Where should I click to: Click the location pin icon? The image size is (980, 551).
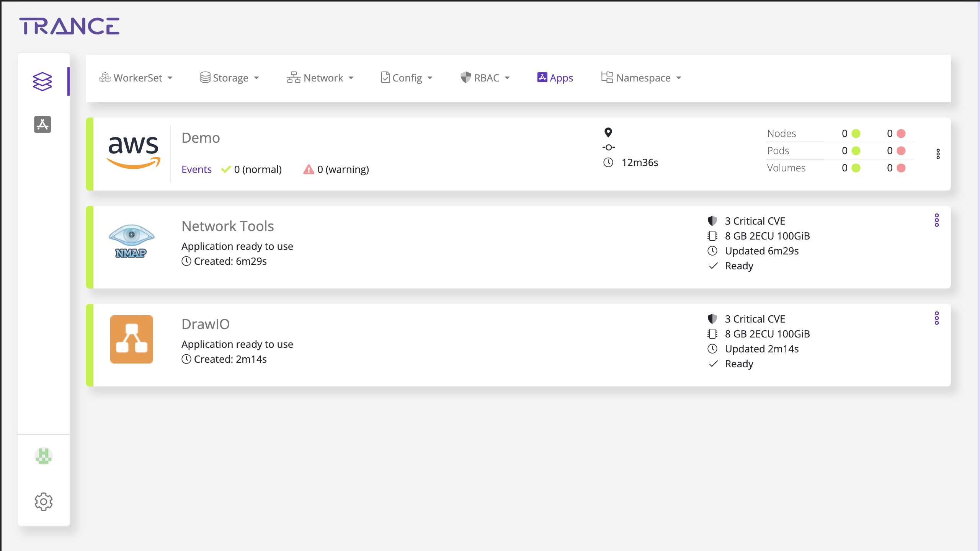pyautogui.click(x=608, y=132)
